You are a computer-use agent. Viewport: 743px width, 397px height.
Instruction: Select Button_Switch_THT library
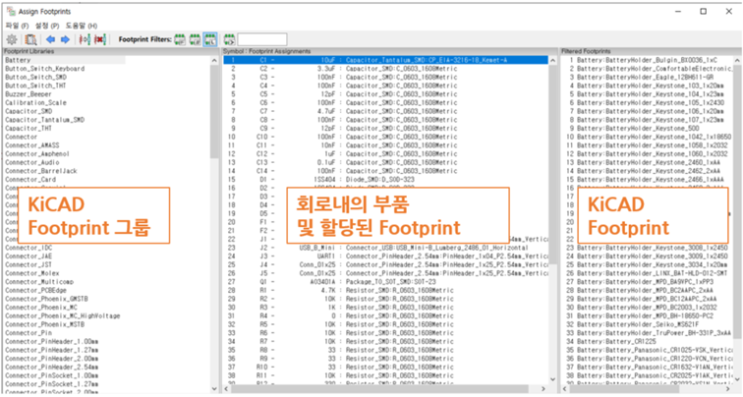(x=36, y=86)
